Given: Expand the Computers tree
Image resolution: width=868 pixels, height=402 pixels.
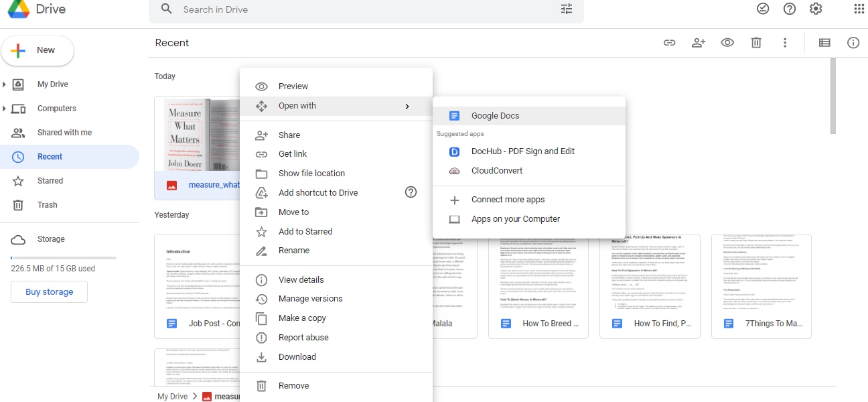Looking at the screenshot, I should tap(5, 109).
